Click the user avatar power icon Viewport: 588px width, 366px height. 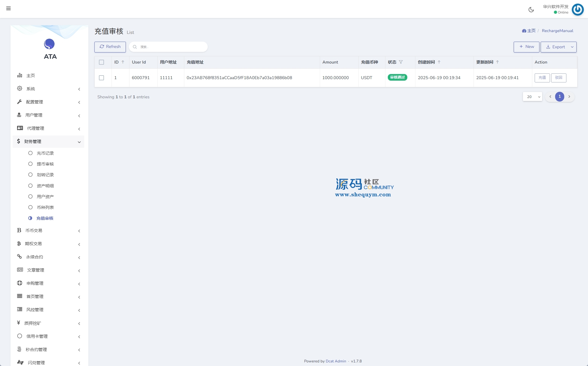click(578, 9)
